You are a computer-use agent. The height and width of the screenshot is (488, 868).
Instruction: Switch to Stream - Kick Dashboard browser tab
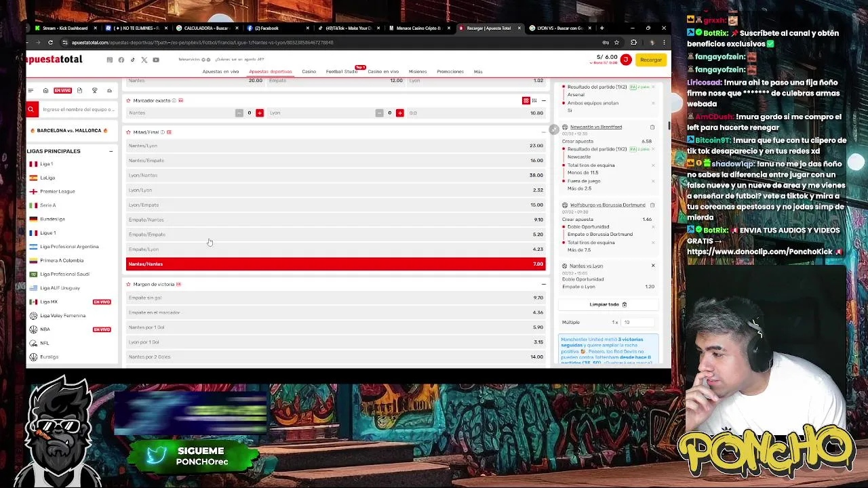pos(65,28)
